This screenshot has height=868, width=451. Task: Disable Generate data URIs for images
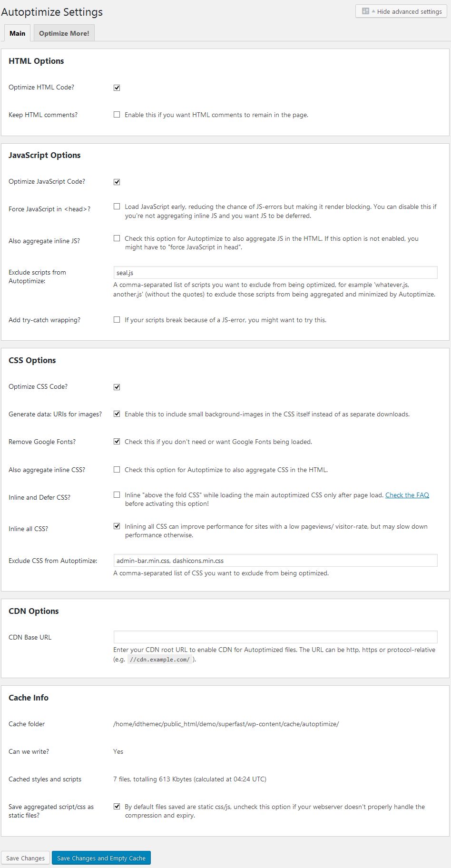[x=117, y=414]
